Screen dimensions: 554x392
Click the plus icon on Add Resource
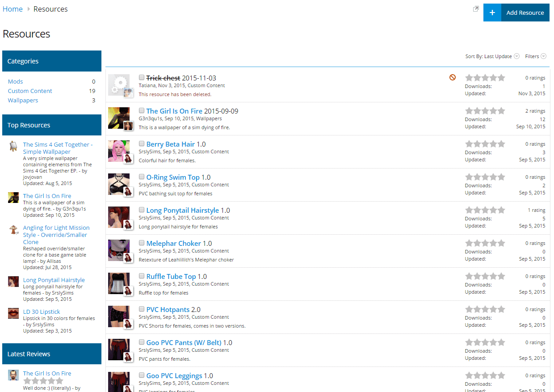[492, 13]
